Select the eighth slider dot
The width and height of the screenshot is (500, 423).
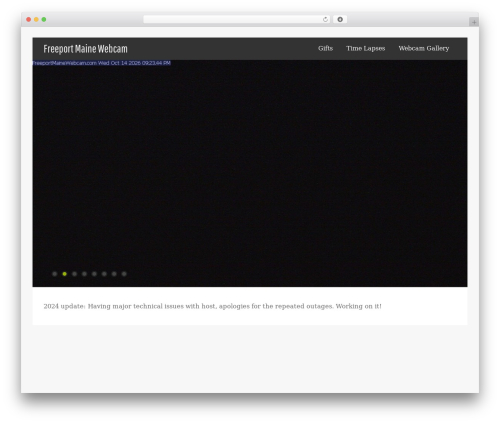(x=124, y=274)
